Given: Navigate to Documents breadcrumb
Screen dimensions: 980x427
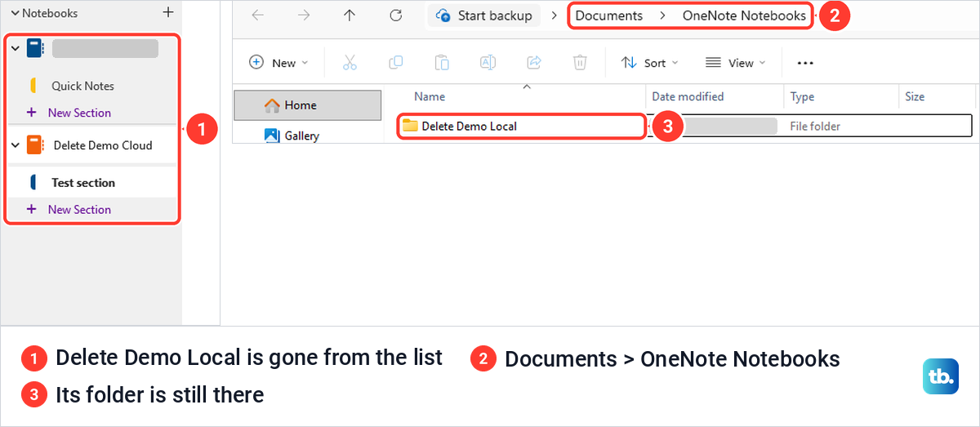Looking at the screenshot, I should click(608, 16).
